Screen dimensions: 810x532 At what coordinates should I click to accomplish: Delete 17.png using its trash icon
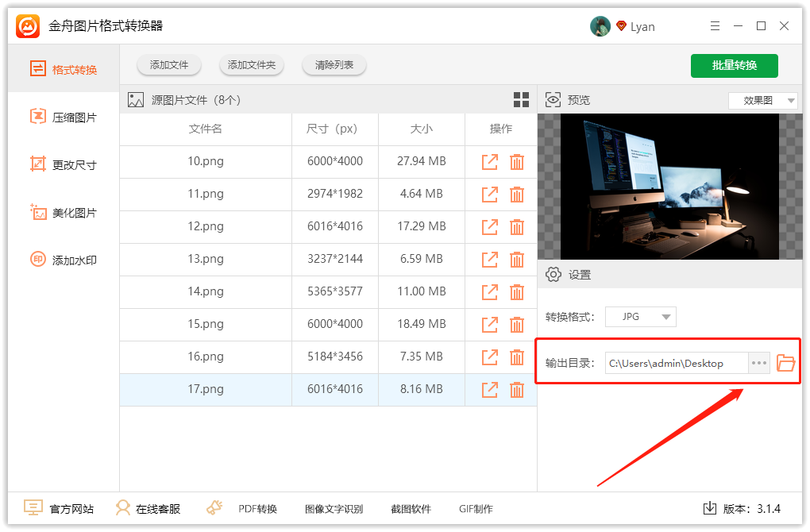click(x=517, y=389)
